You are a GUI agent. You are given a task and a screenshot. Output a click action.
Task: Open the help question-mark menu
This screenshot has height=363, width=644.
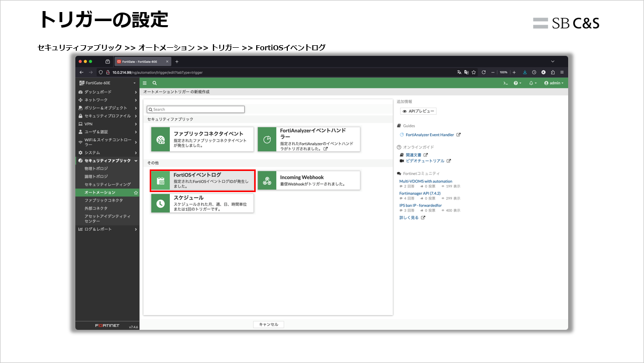click(517, 83)
